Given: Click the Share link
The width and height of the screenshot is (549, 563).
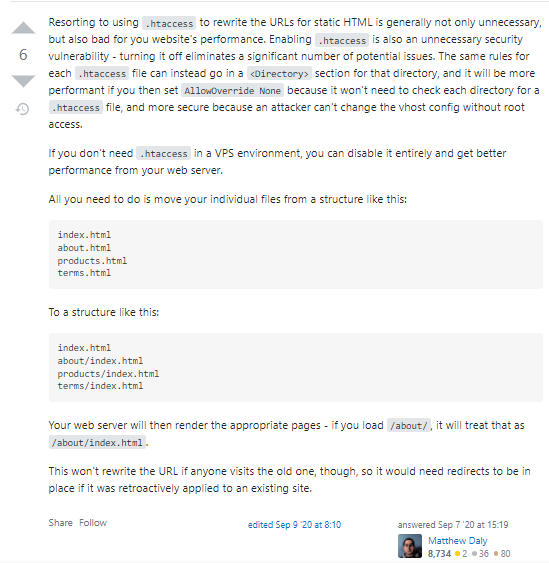Looking at the screenshot, I should pos(60,522).
